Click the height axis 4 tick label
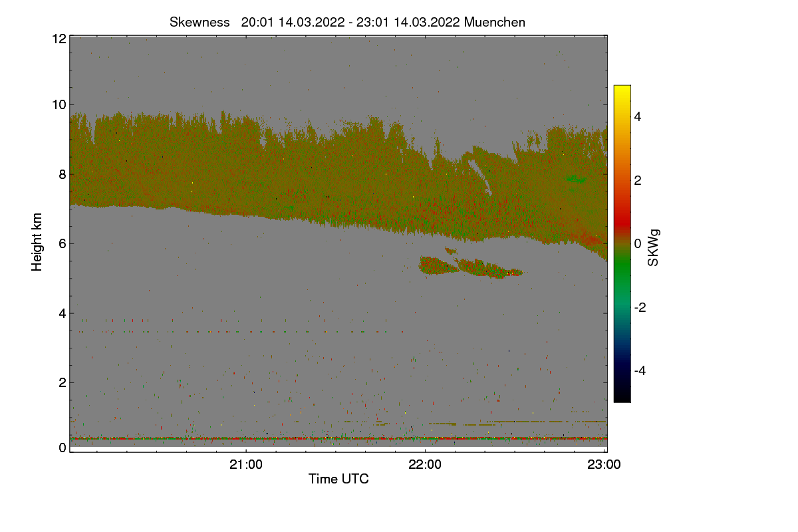The image size is (798, 532). [62, 313]
